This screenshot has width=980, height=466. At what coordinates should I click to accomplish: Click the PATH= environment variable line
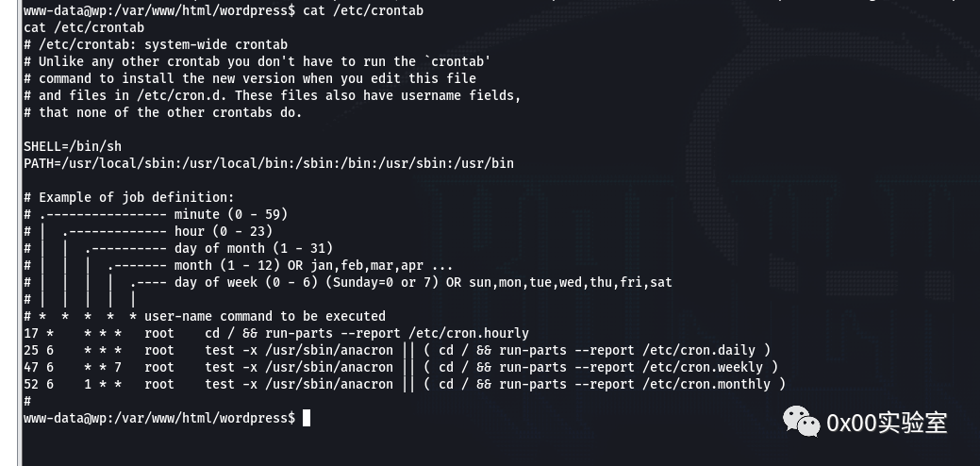click(269, 163)
